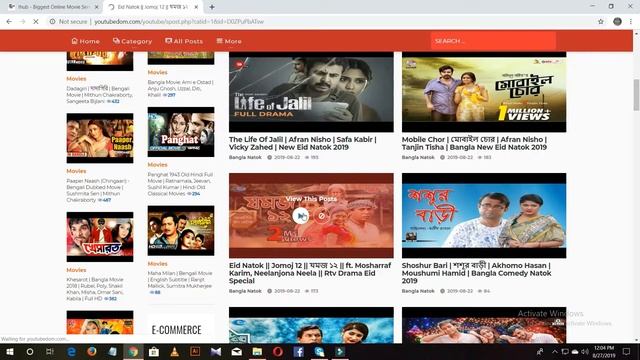Click Bangla Natok category under Jomoj 12
The image size is (640, 360).
tap(245, 291)
